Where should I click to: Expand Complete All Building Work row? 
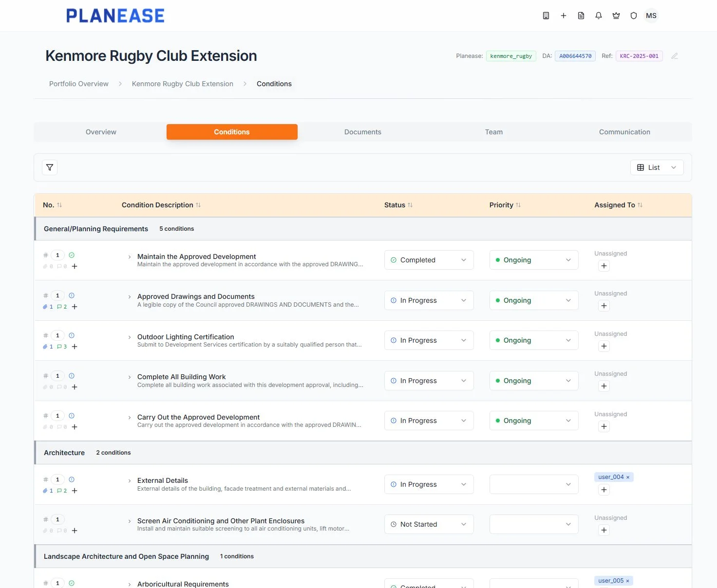(x=129, y=377)
